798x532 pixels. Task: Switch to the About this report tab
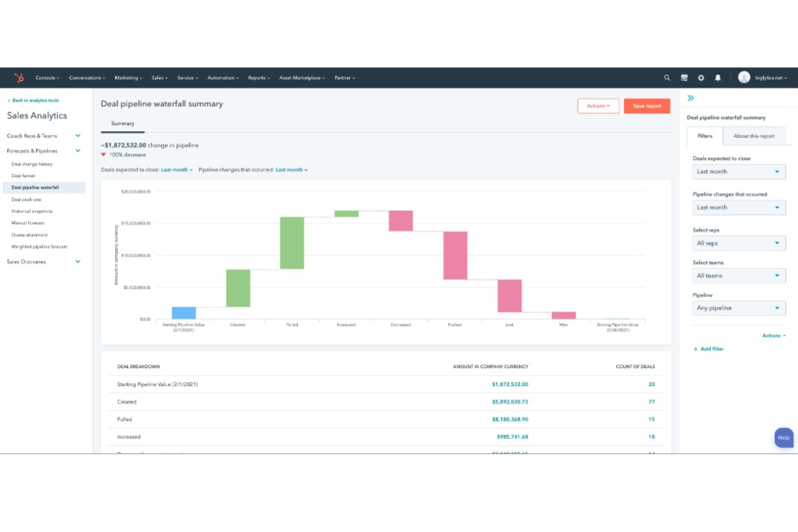754,136
